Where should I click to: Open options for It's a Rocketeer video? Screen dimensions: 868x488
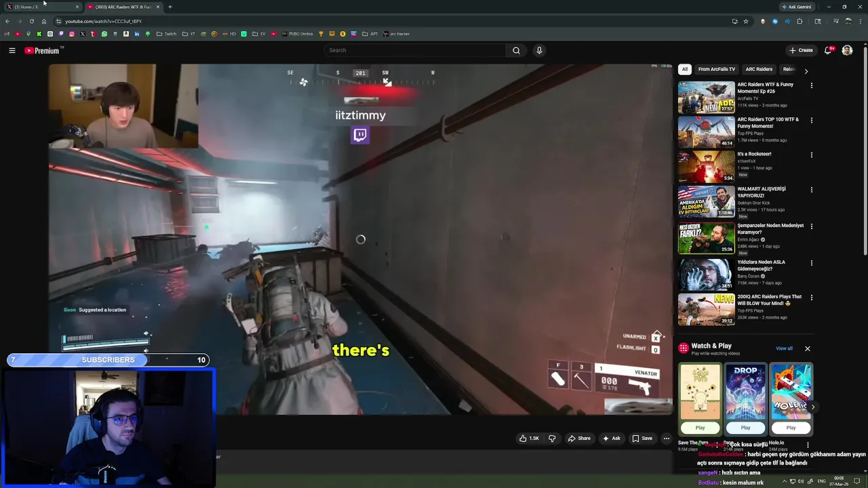tap(811, 155)
